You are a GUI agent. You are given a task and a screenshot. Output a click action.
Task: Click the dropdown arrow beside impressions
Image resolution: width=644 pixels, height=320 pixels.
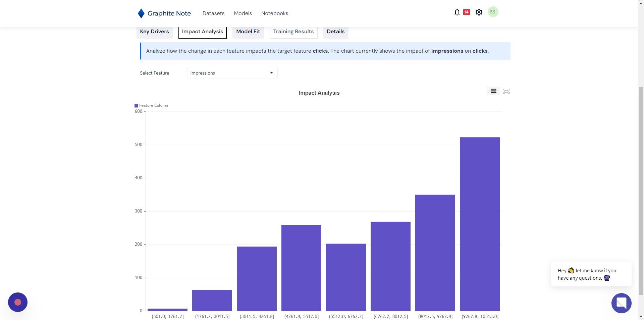click(x=271, y=73)
